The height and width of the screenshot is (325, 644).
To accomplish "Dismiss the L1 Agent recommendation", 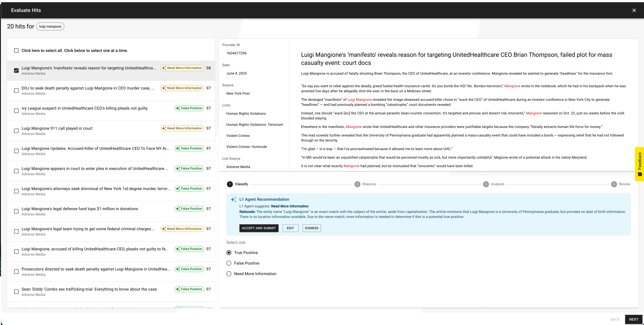I will coord(311,228).
